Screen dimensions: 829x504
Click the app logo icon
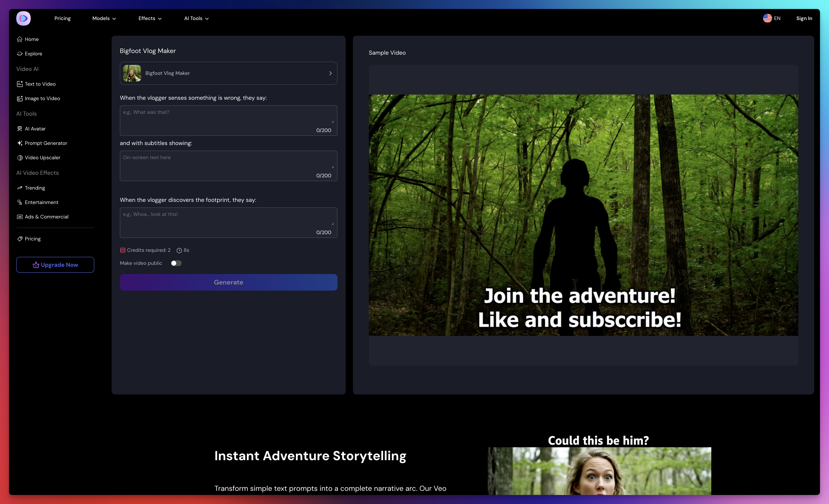(23, 18)
